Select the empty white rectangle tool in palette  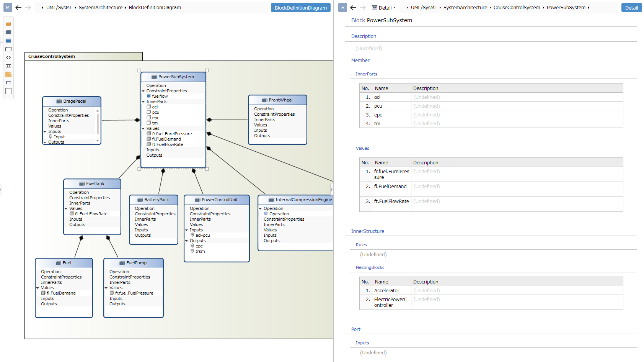coord(8,91)
